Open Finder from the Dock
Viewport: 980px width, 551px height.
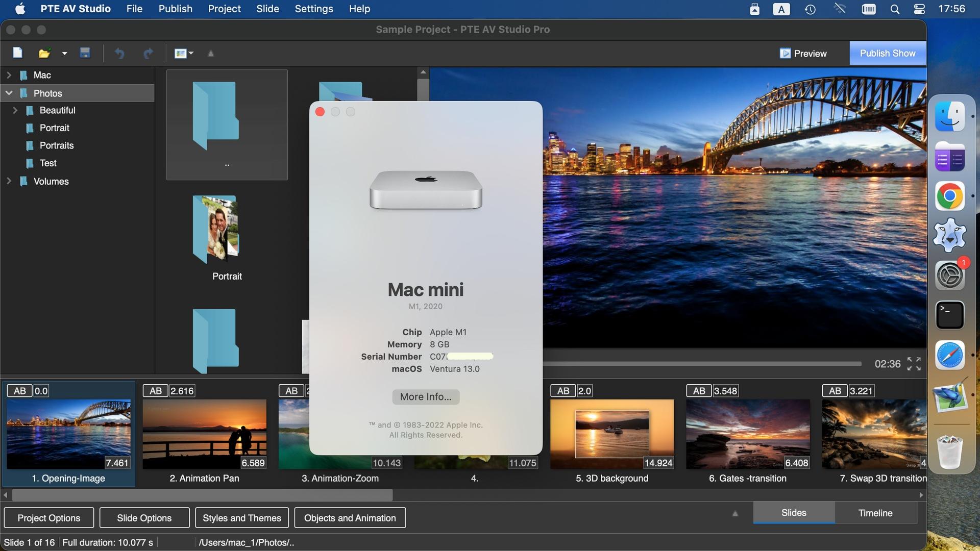point(949,117)
